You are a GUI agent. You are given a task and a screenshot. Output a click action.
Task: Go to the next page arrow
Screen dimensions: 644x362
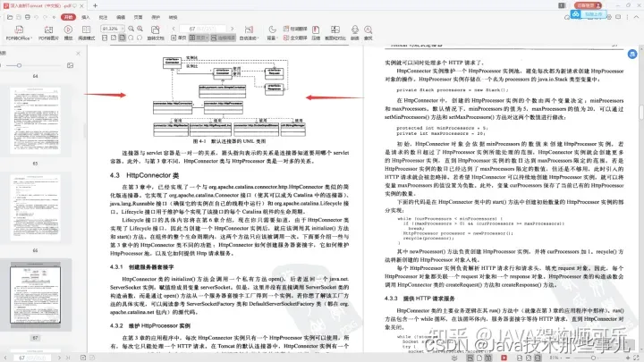(x=233, y=29)
